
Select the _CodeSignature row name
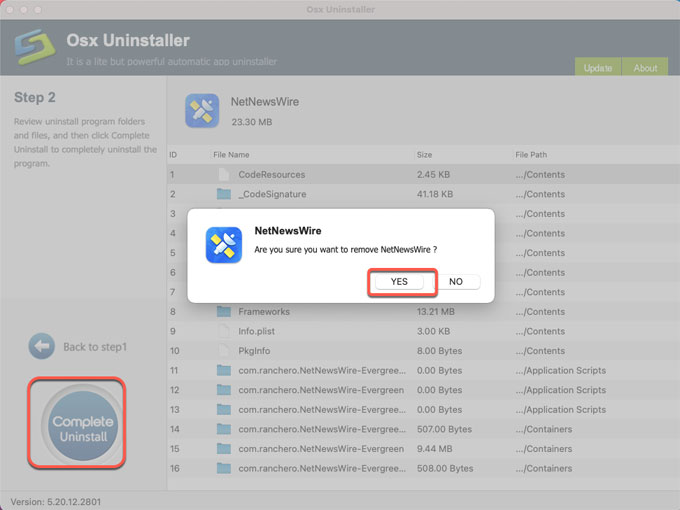(x=272, y=194)
